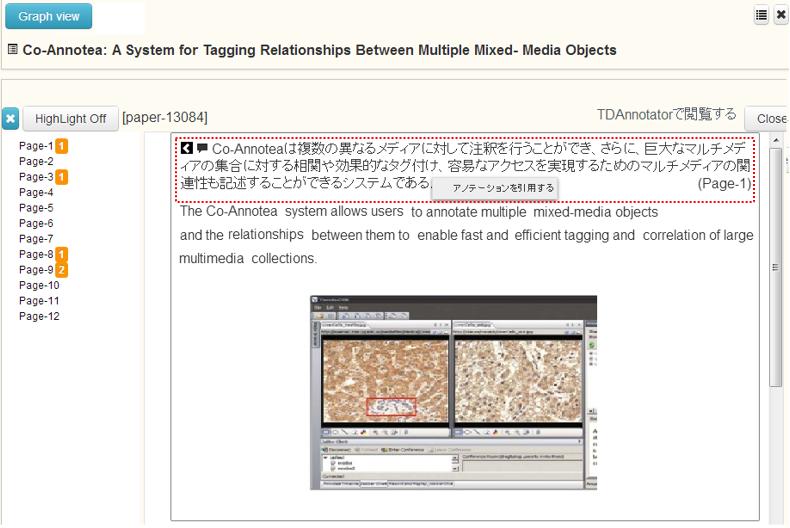Click the scrollbar up arrow
Screen dimensions: 790x528
(776, 140)
